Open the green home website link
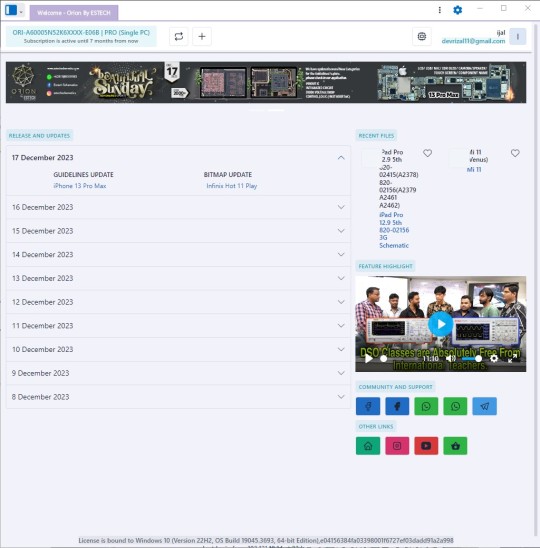 (368, 446)
